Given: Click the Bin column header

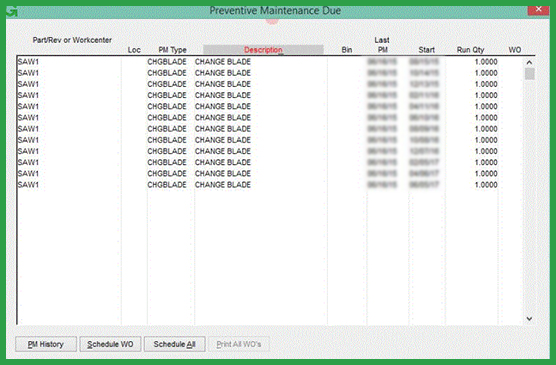Looking at the screenshot, I should 347,50.
